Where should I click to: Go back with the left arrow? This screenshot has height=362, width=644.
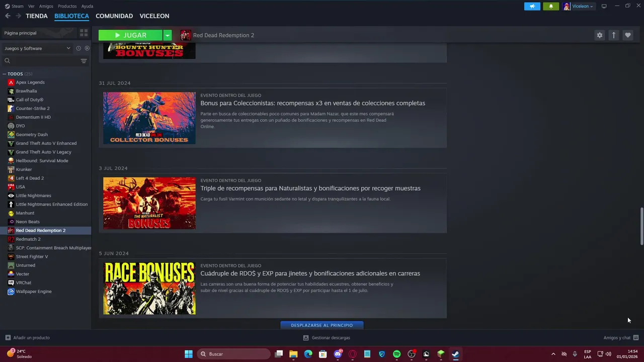(x=8, y=16)
